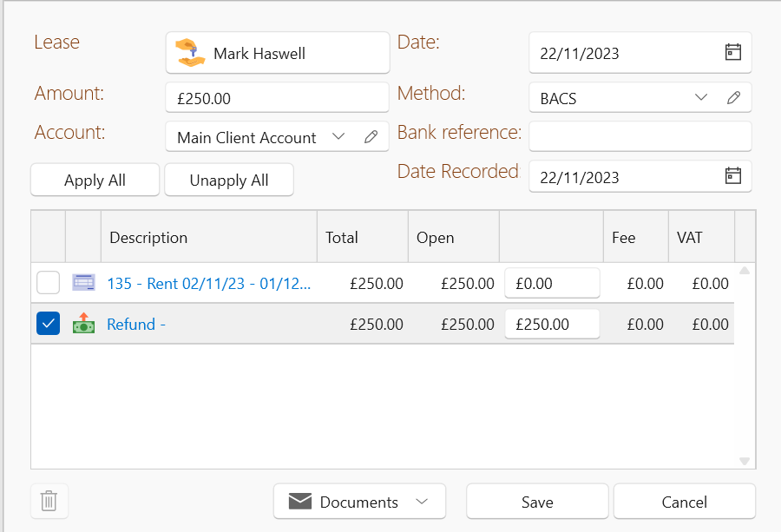Screen dimensions: 781x532
Task: Click pencil icon to edit Method
Action: [734, 98]
